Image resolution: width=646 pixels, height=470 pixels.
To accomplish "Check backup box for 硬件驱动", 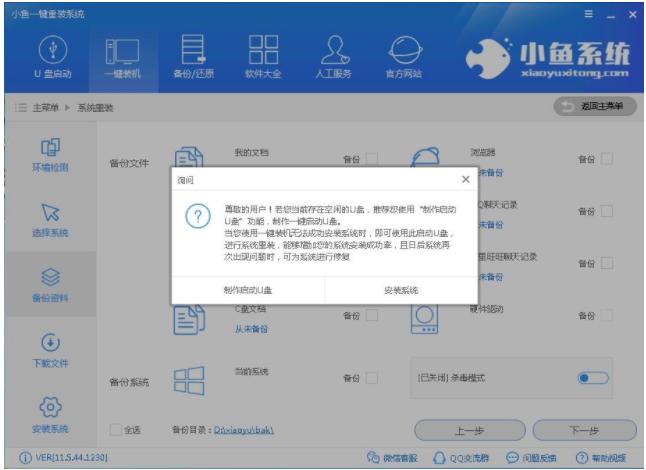I will tap(606, 316).
